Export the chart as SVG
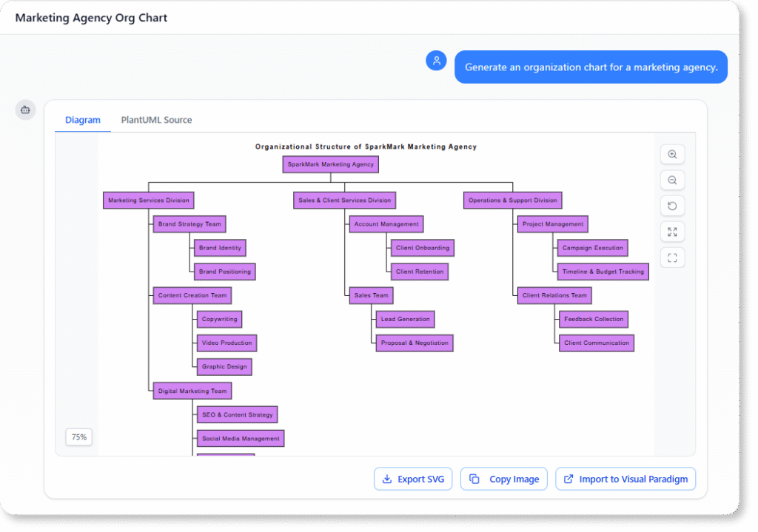 tap(412, 479)
